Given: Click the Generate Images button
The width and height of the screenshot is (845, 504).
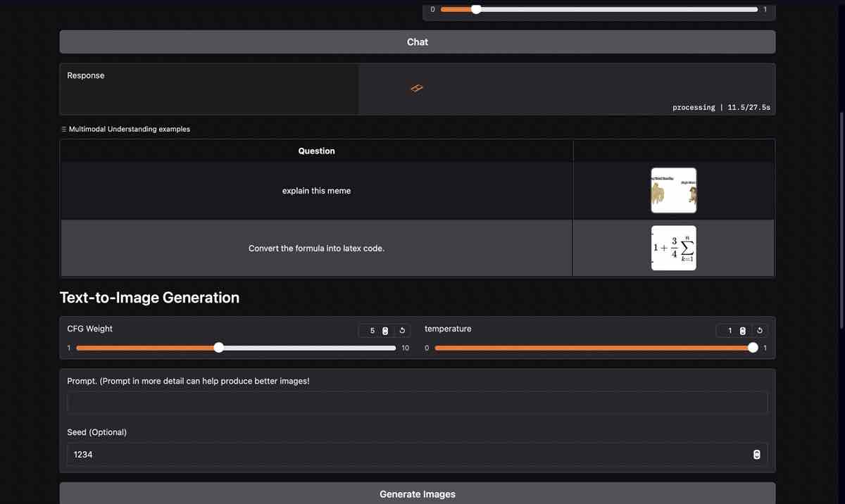Looking at the screenshot, I should pyautogui.click(x=418, y=494).
